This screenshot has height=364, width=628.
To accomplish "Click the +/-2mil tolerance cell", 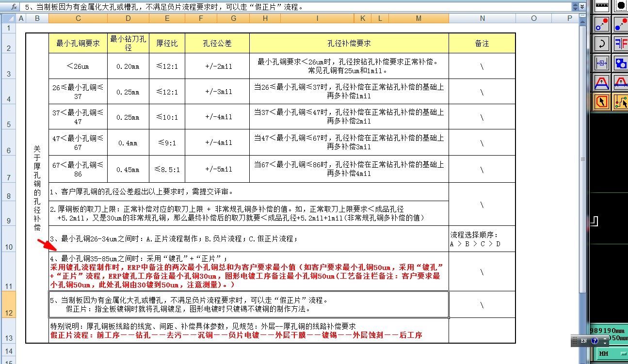I will point(217,66).
